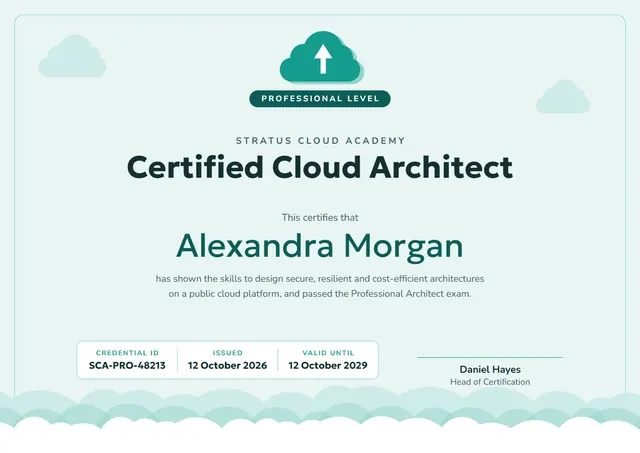The height and width of the screenshot is (453, 640).
Task: Click the line starting 'has shown the skills'
Action: [x=320, y=279]
